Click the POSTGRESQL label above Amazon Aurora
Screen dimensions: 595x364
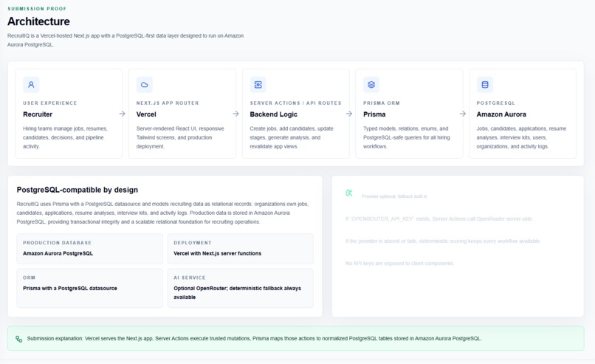pyautogui.click(x=495, y=103)
